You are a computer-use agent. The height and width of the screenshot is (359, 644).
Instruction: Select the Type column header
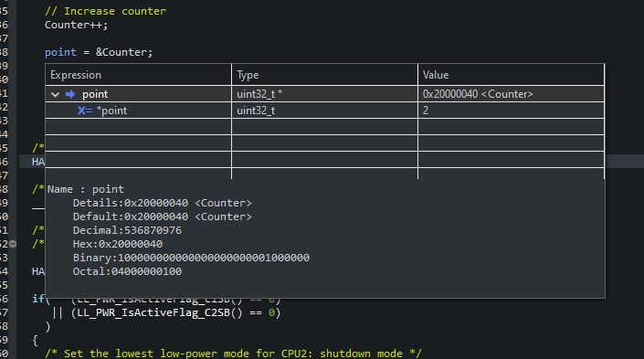[324, 75]
